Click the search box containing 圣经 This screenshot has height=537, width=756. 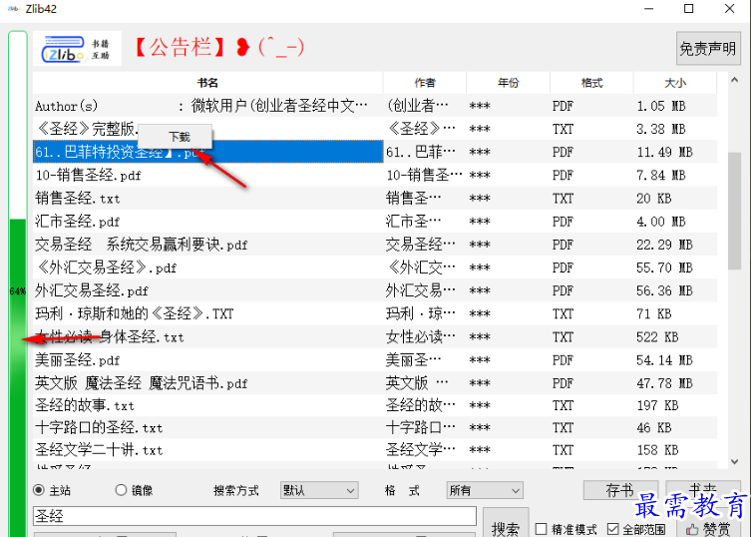pos(254,516)
